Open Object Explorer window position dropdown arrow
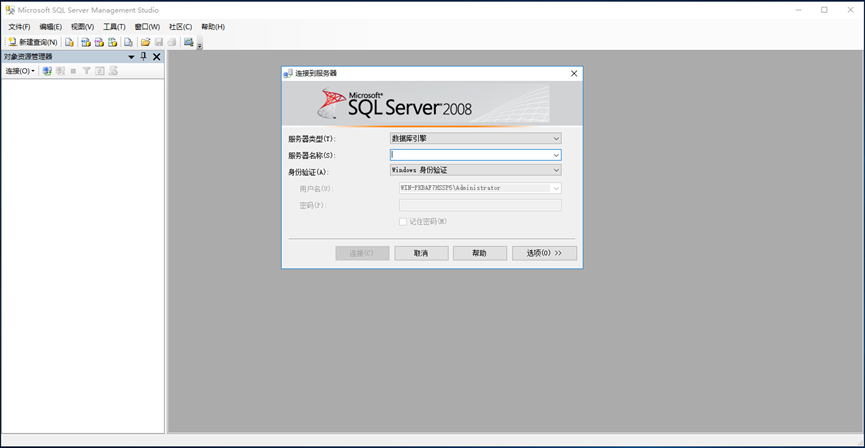865x448 pixels. click(x=131, y=57)
